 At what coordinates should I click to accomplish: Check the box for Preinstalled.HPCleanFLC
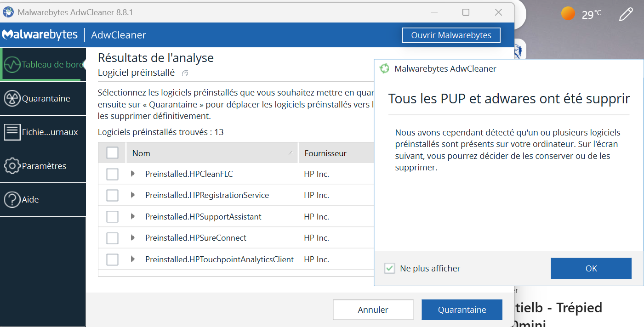point(112,174)
